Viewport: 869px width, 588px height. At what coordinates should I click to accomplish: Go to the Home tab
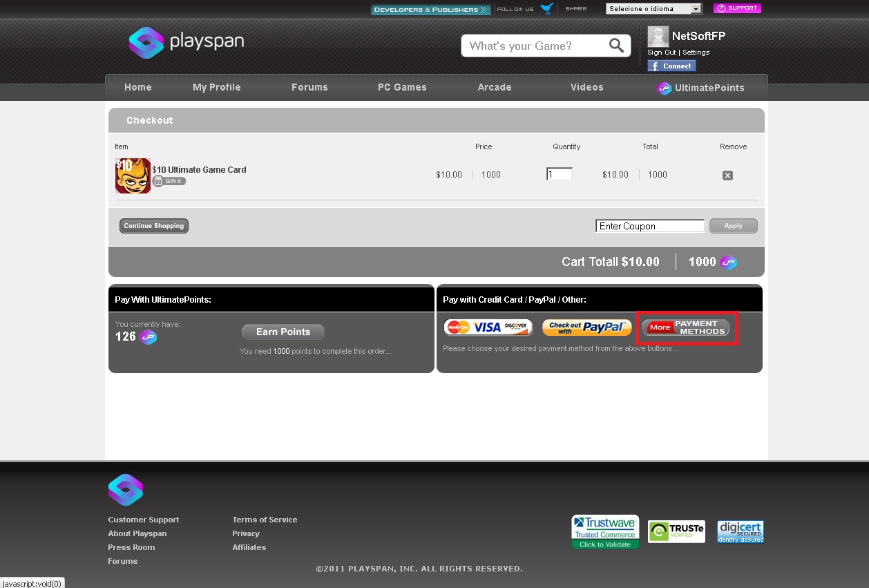click(x=138, y=87)
